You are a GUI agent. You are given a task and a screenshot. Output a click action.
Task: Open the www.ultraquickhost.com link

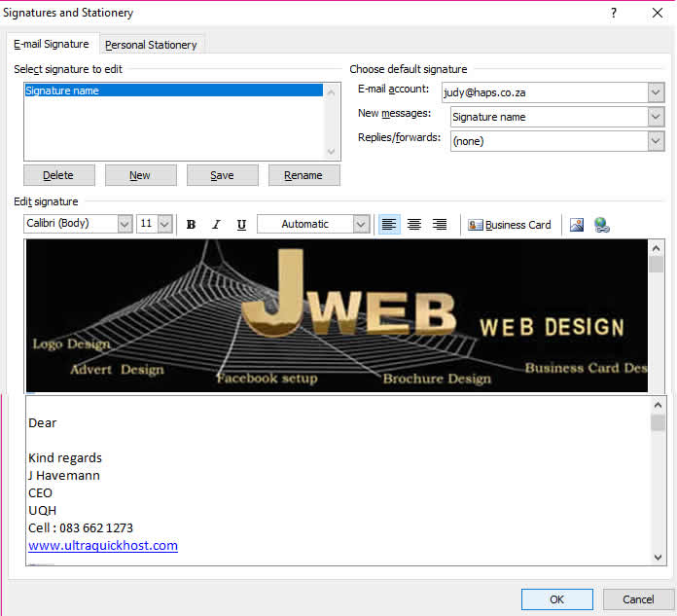[103, 545]
